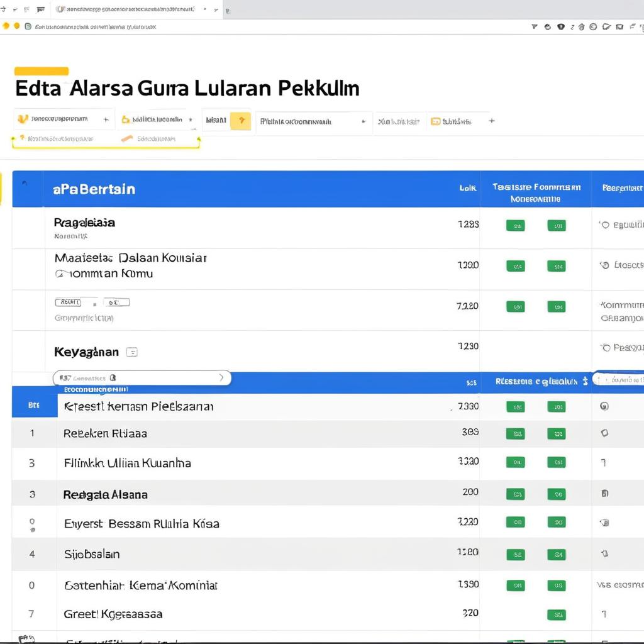This screenshot has height=644, width=644.
Task: Click the Rebeken Rtjaaa row name
Action: tap(105, 433)
